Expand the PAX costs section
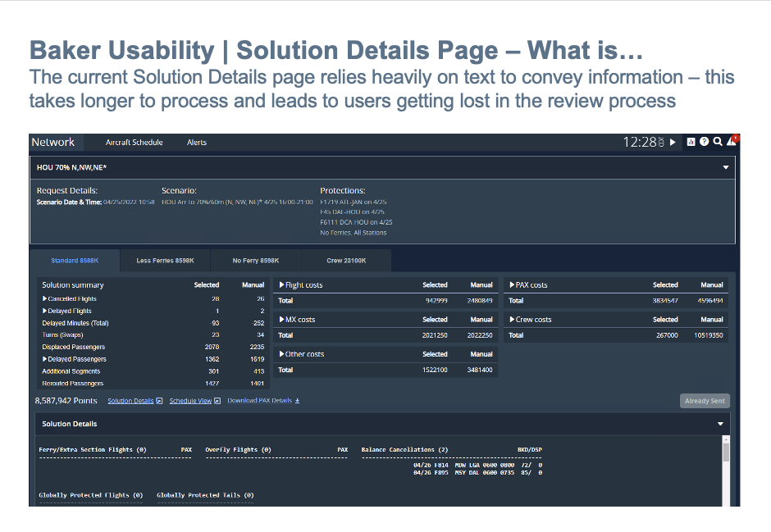Image resolution: width=771 pixels, height=532 pixels. (511, 285)
